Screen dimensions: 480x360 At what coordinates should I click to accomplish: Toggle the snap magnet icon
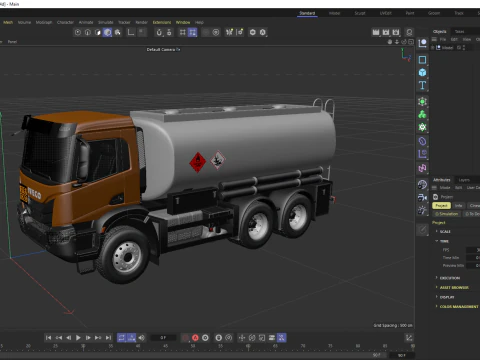click(x=159, y=32)
